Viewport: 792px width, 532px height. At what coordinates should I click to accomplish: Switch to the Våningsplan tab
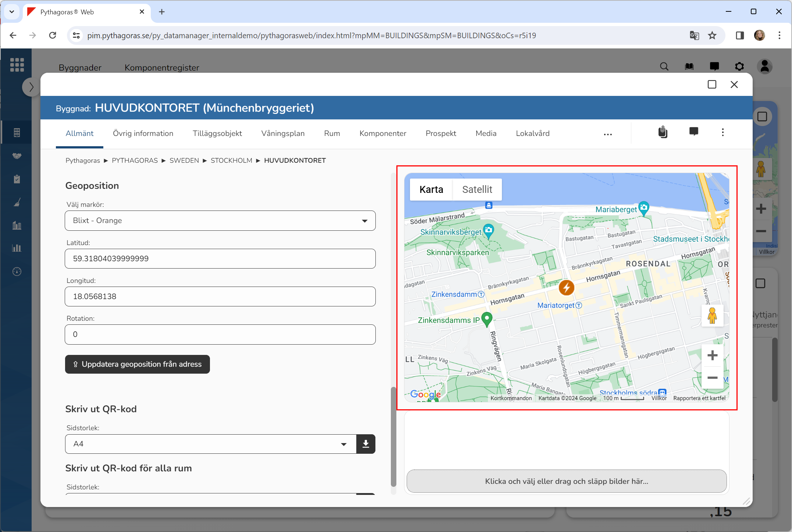[x=283, y=134]
